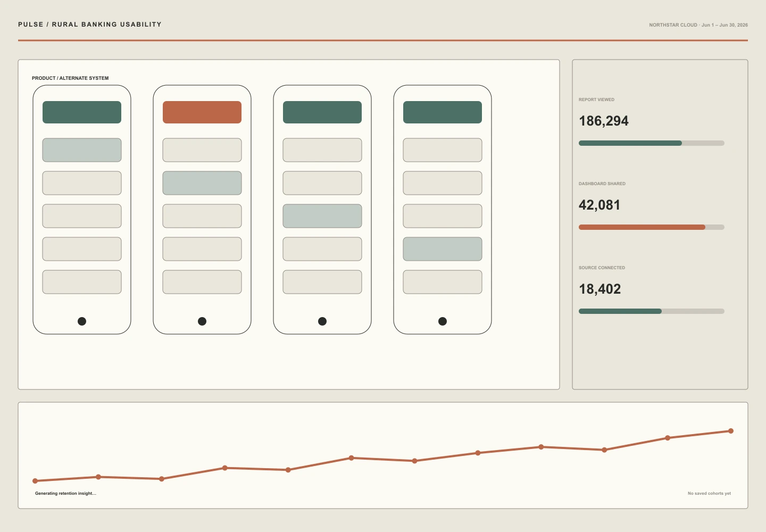
Task: Click the 'NORTHSTAR CLOUD · Jun 1 – Jun 30, 2026' date range
Action: pyautogui.click(x=698, y=25)
